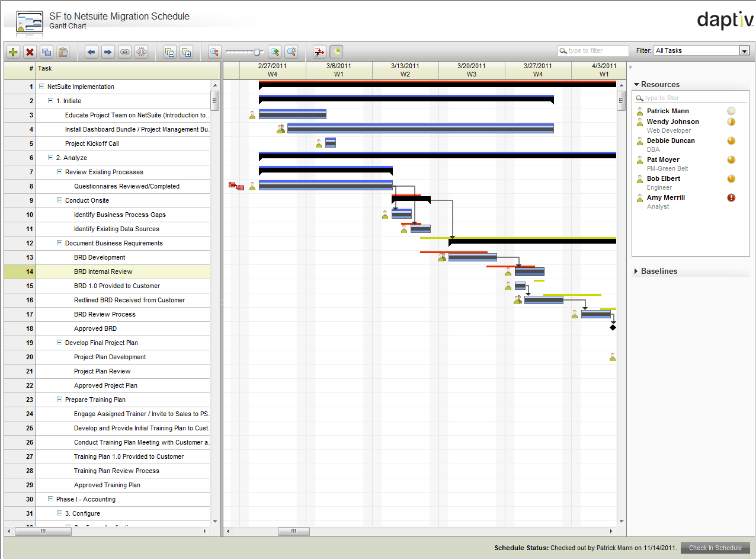Screen dimensions: 756x559
Task: Click the Zoom In magnifier icon
Action: (274, 52)
